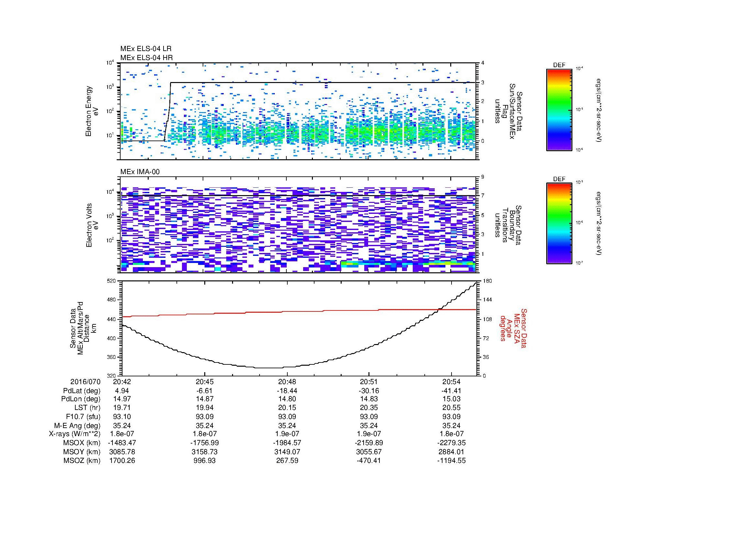Click the 'X-rays (W/m**2)' row label

click(75, 434)
